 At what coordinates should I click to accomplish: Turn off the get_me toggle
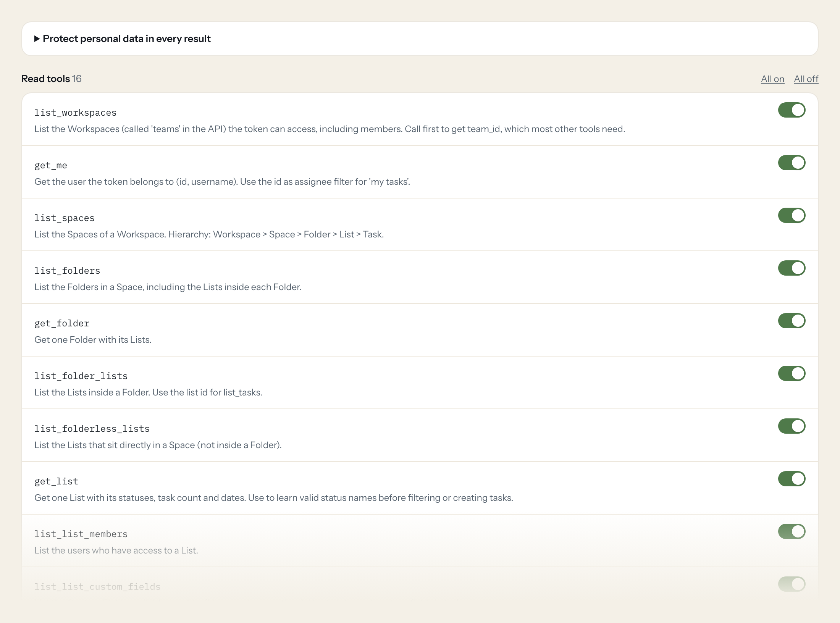point(792,163)
